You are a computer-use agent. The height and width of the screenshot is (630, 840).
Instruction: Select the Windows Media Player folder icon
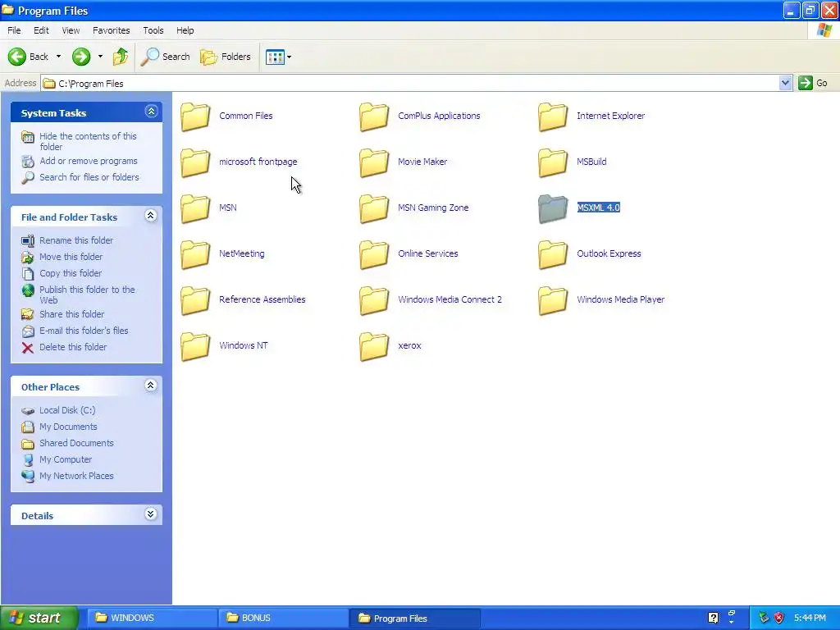coord(553,300)
